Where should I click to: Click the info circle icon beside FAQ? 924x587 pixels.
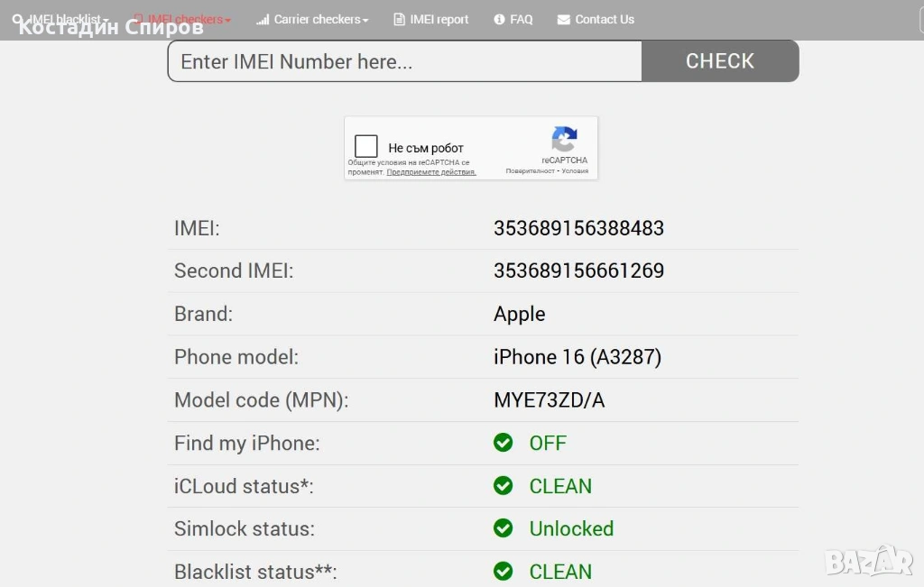(x=500, y=20)
